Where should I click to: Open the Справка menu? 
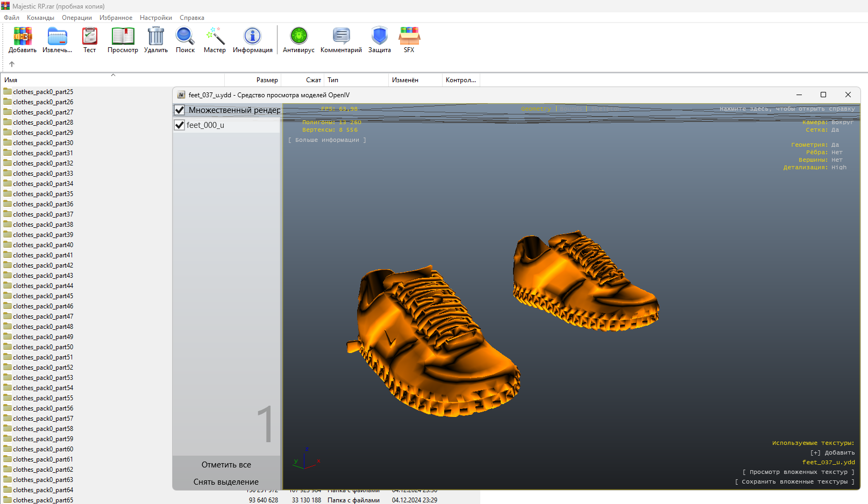192,18
